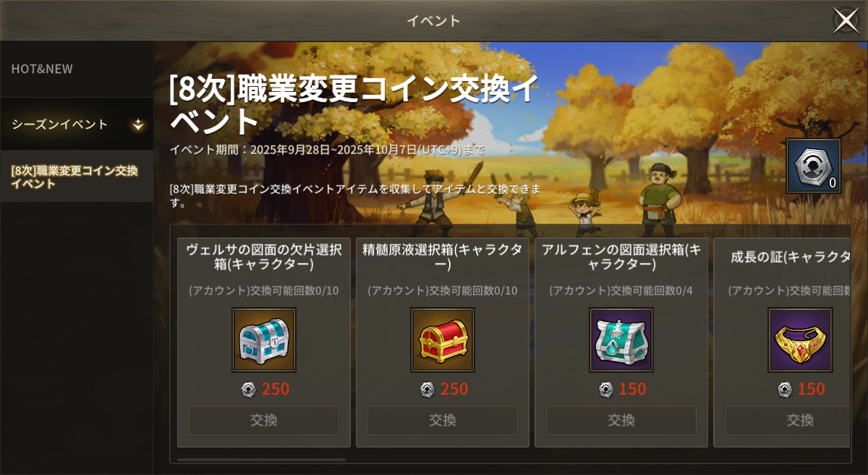
Task: Click the coin icon beside the アルフェン 150 price
Action: 606,390
